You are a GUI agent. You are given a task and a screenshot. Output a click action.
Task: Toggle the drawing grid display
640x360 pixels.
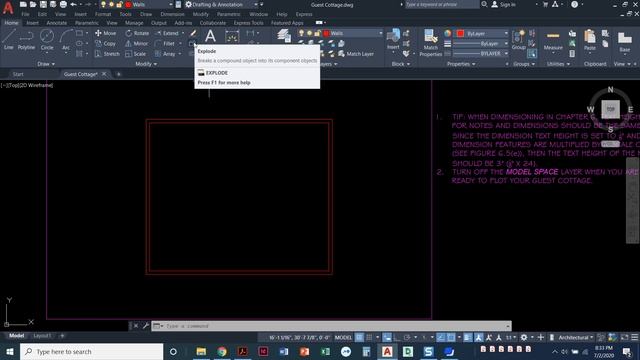tap(360, 337)
